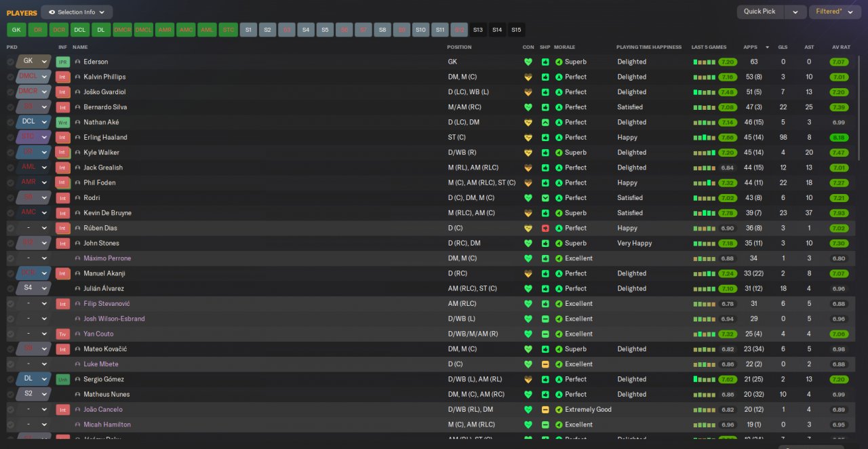Click Ederson's green condition heart icon
The image size is (868, 449).
[x=528, y=62]
